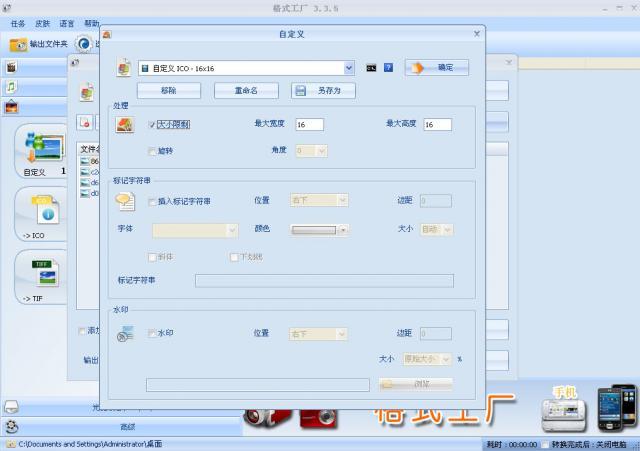Click the watermark file path field

(258, 384)
